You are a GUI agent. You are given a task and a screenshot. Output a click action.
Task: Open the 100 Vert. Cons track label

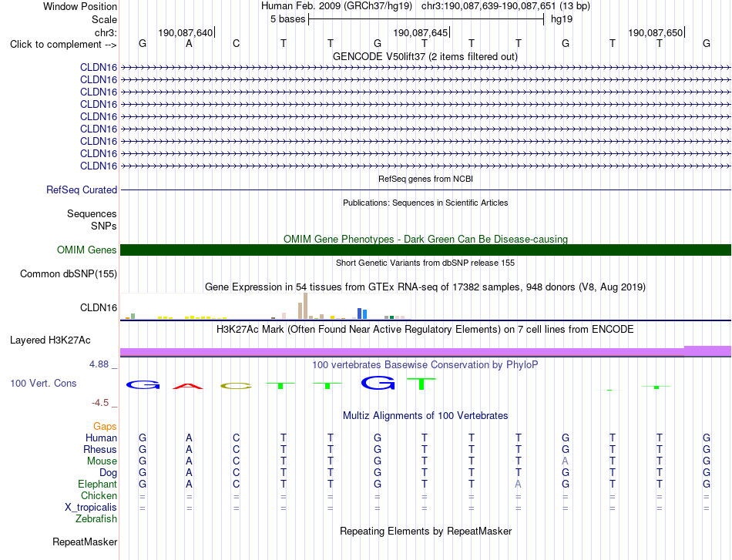pyautogui.click(x=43, y=383)
